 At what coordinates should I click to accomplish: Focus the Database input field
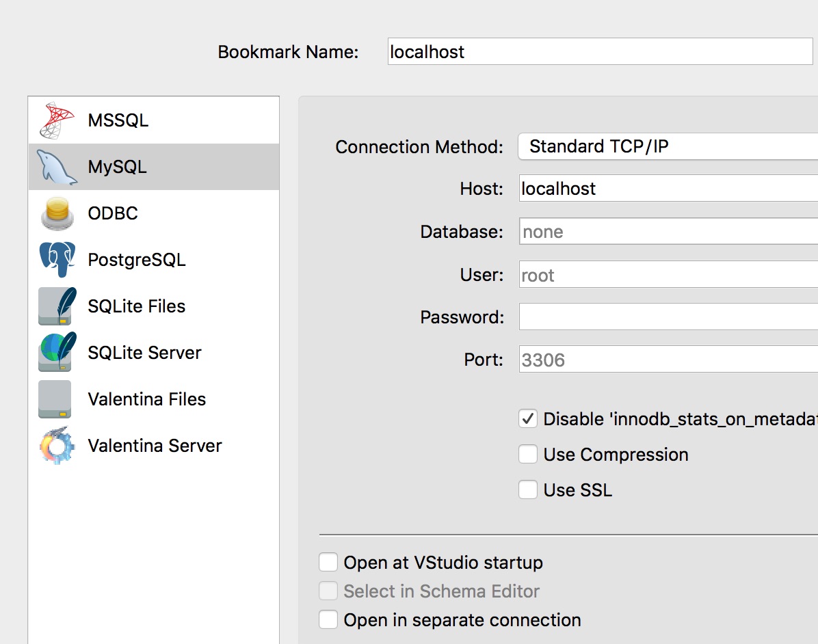pos(668,231)
